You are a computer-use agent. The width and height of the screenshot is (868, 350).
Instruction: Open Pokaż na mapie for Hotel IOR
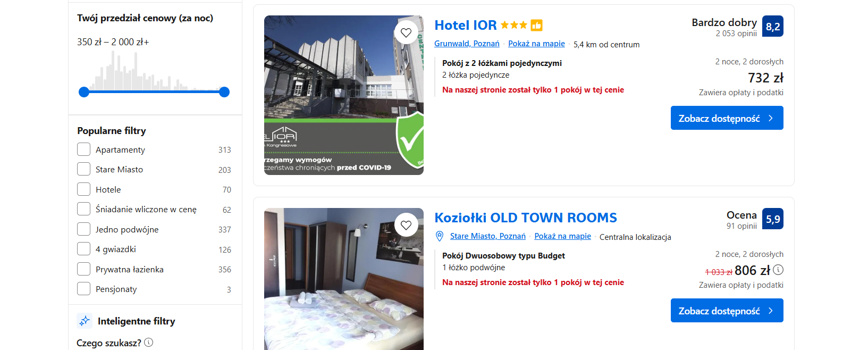(x=536, y=44)
